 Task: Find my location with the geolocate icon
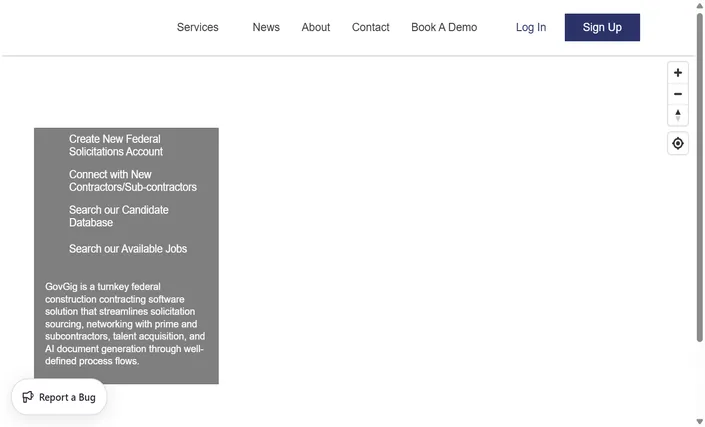pos(678,143)
